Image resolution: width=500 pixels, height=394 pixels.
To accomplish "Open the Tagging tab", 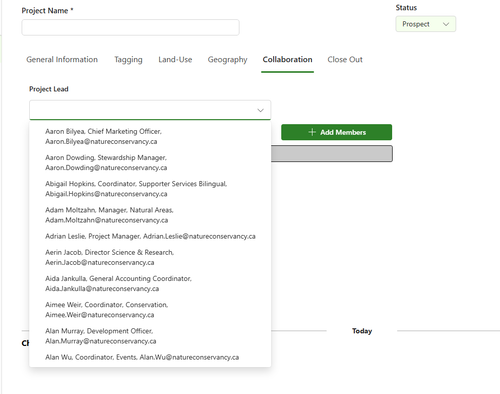I will [128, 60].
